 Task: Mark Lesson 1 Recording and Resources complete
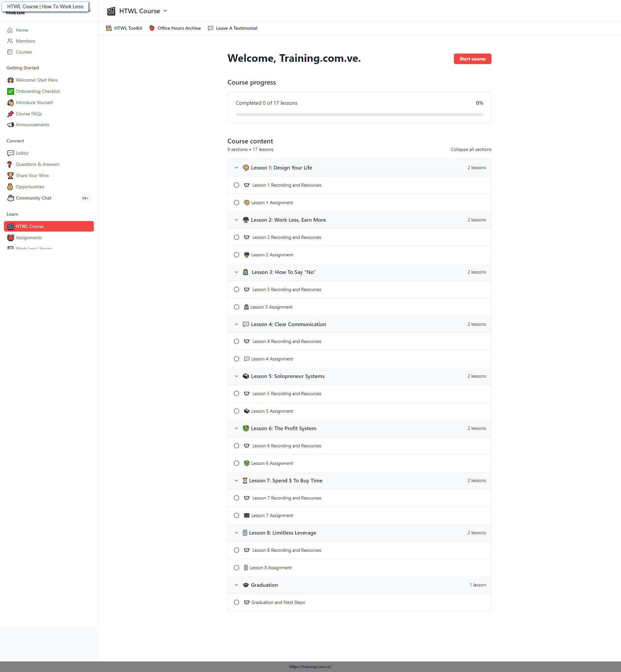point(237,185)
